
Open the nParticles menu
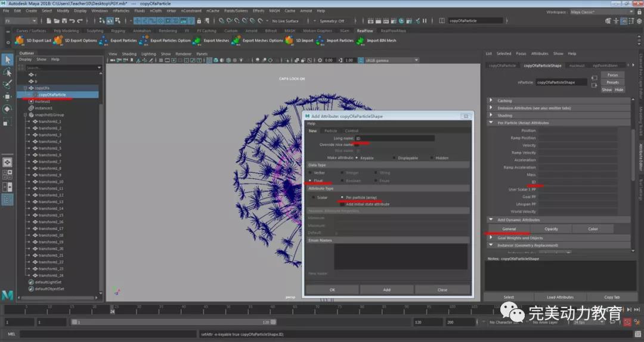coord(120,11)
